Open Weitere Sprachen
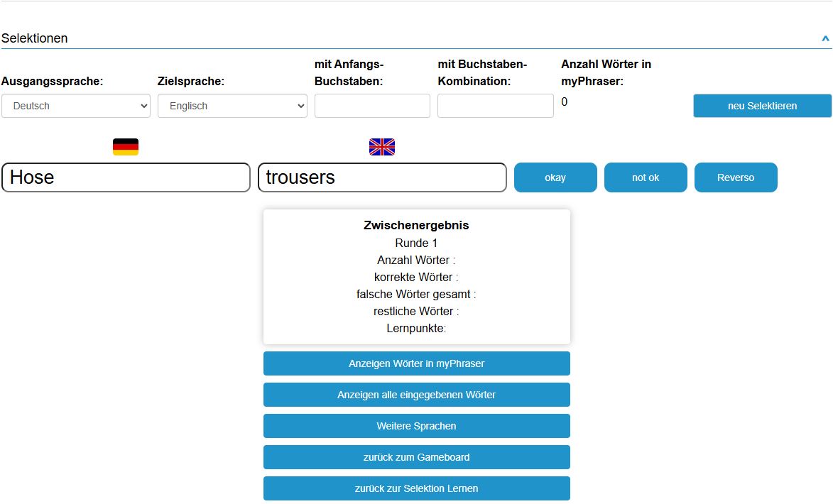The image size is (833, 504). tap(416, 426)
